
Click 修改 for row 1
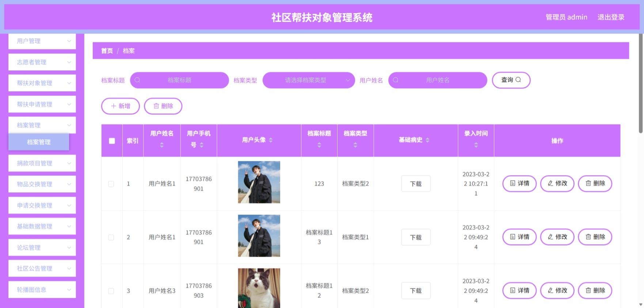click(x=557, y=183)
